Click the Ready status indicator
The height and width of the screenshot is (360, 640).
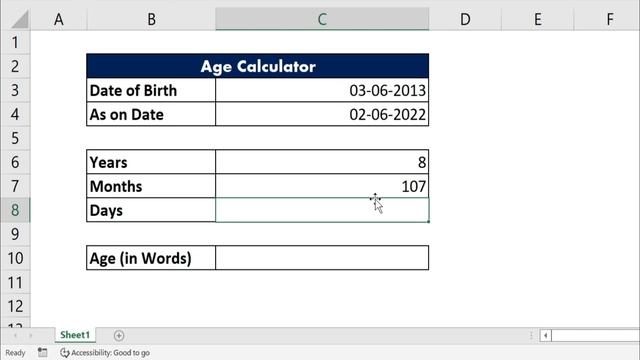tap(15, 353)
